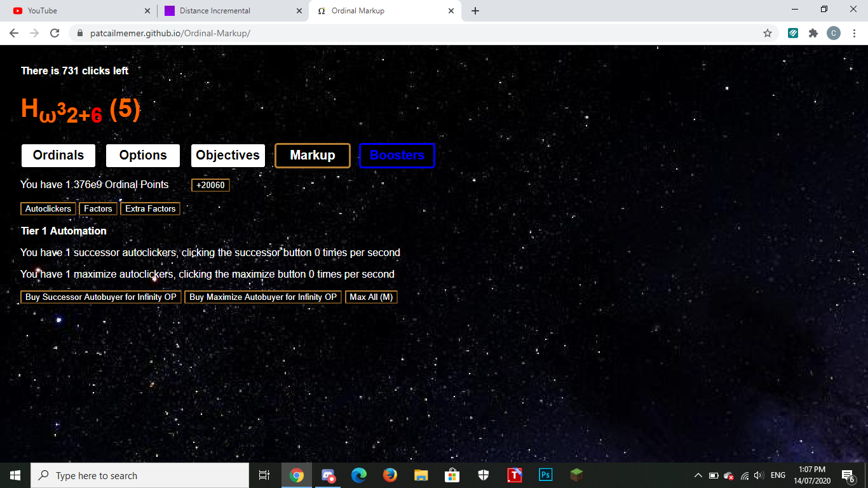Open Windows Security shield in taskbar
Viewport: 868px width, 488px height.
point(483,475)
